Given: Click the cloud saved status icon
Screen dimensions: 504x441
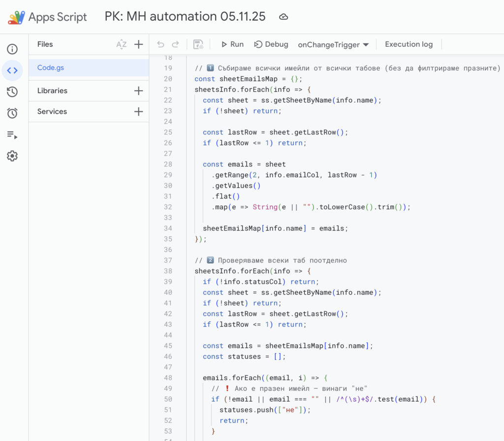Looking at the screenshot, I should (x=283, y=17).
